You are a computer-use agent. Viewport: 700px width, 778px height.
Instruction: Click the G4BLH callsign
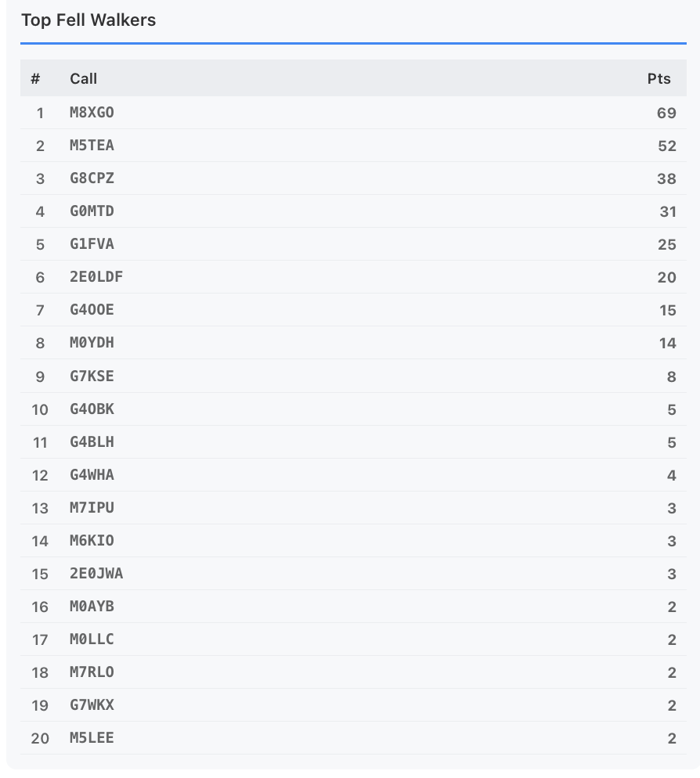pos(92,442)
